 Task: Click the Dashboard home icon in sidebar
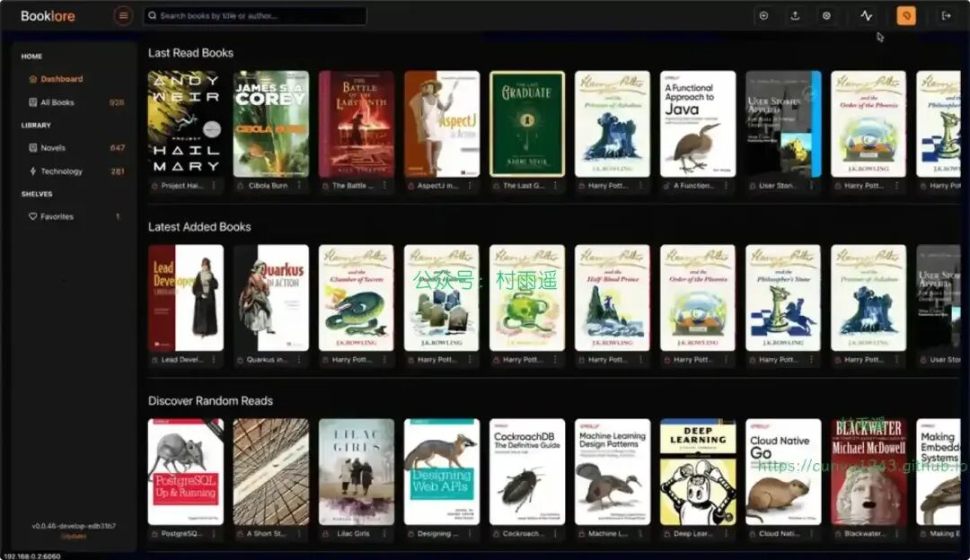tap(33, 79)
